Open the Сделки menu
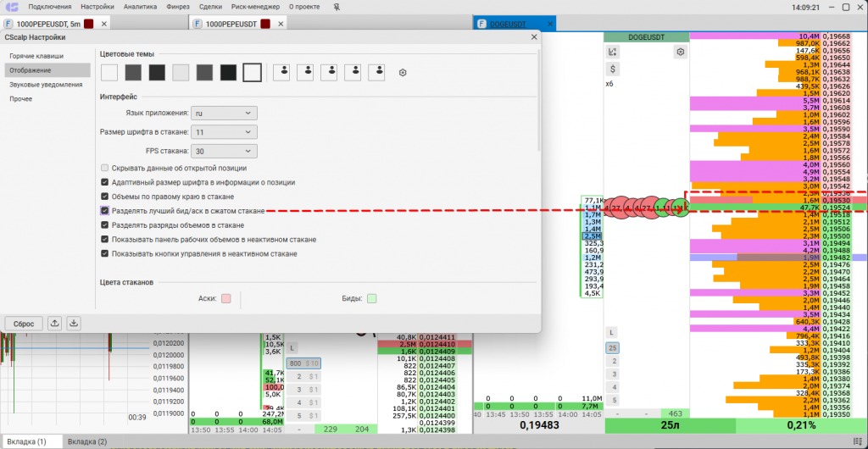This screenshot has width=868, height=449. coord(210,7)
